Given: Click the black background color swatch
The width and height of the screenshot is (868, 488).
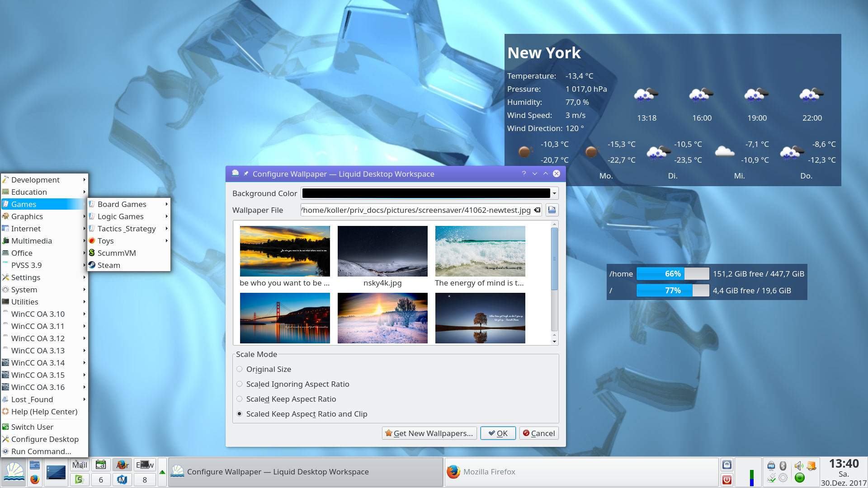Looking at the screenshot, I should [x=426, y=193].
